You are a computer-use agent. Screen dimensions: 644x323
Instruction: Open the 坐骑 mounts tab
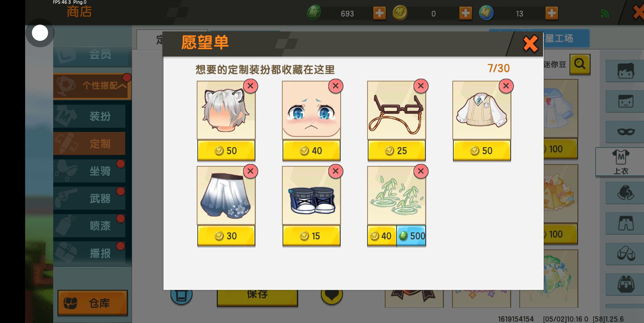click(89, 171)
